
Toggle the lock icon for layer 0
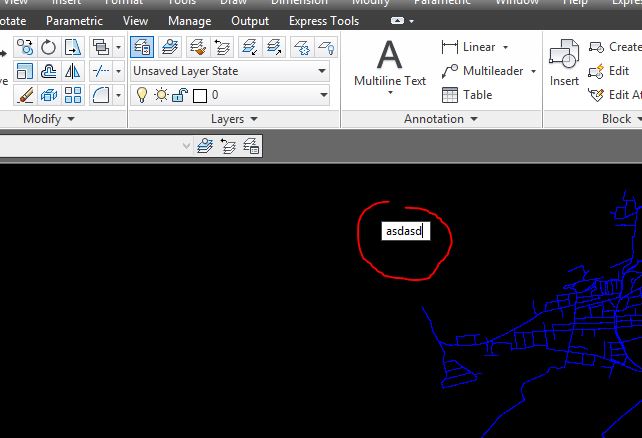pyautogui.click(x=178, y=95)
